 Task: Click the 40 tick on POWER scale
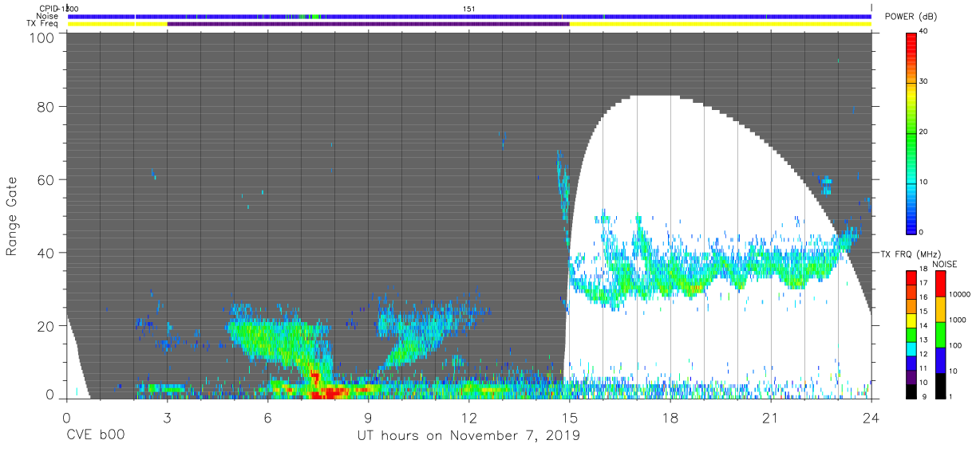click(x=924, y=32)
